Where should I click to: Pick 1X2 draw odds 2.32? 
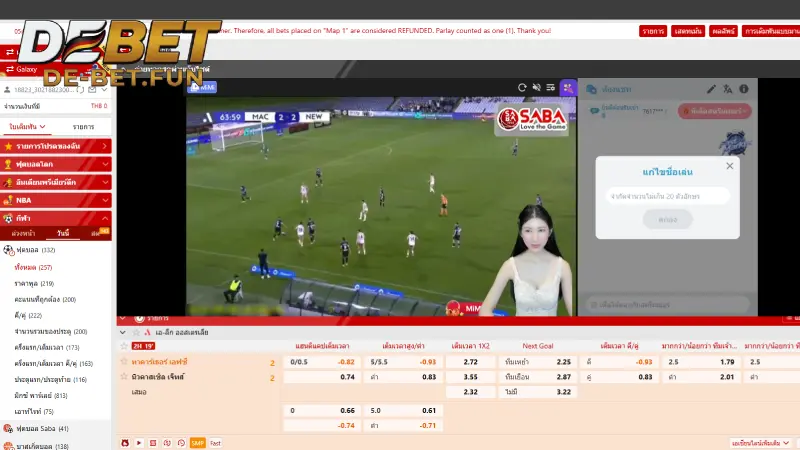pos(470,392)
